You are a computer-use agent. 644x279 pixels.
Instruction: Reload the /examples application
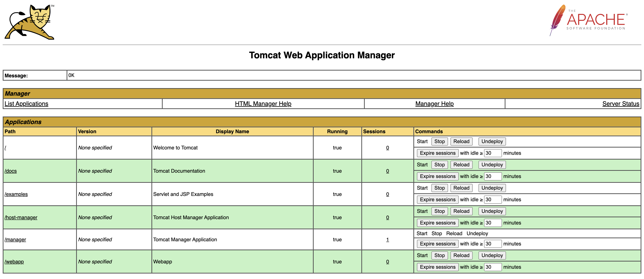tap(461, 188)
